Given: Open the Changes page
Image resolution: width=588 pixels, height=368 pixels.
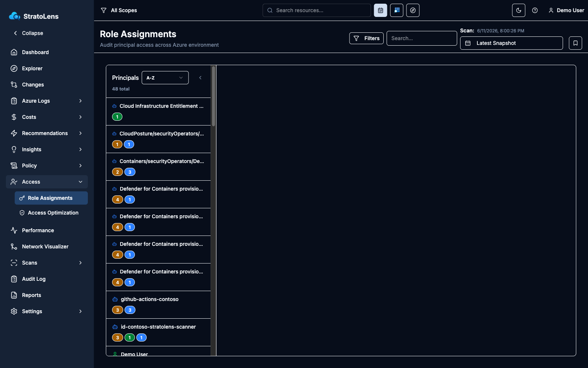Looking at the screenshot, I should (x=47, y=85).
